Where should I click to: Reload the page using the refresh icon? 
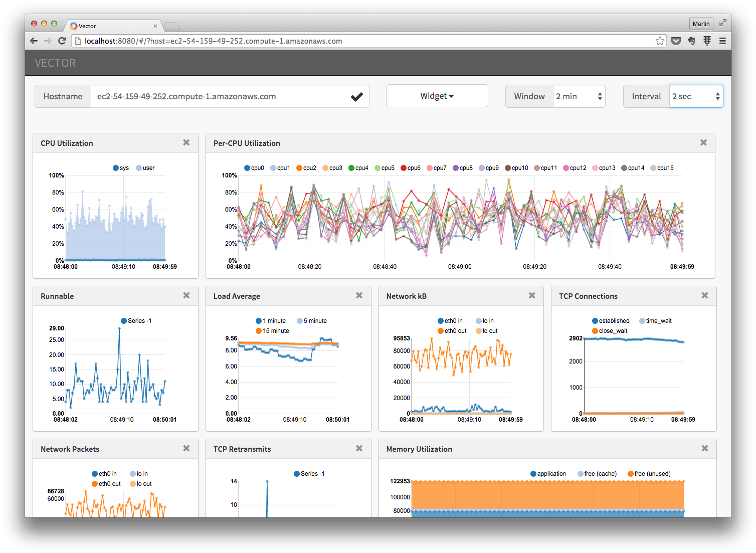(62, 41)
